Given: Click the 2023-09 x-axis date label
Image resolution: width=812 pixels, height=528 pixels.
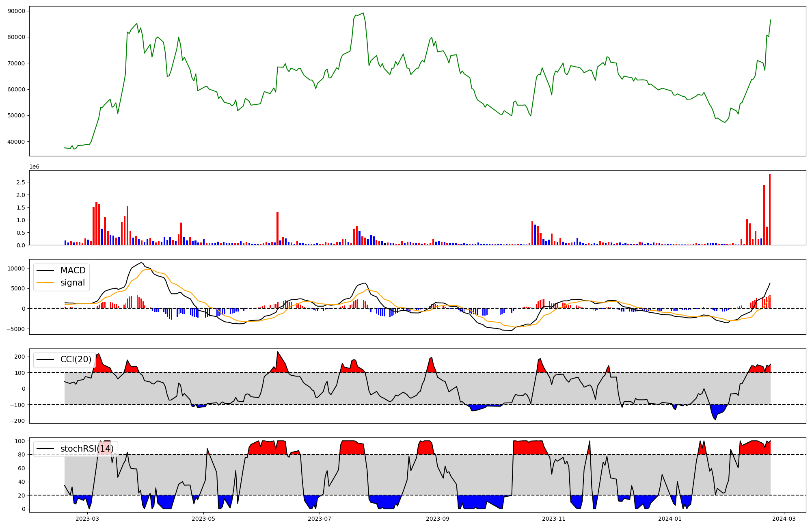Looking at the screenshot, I should pos(438,519).
